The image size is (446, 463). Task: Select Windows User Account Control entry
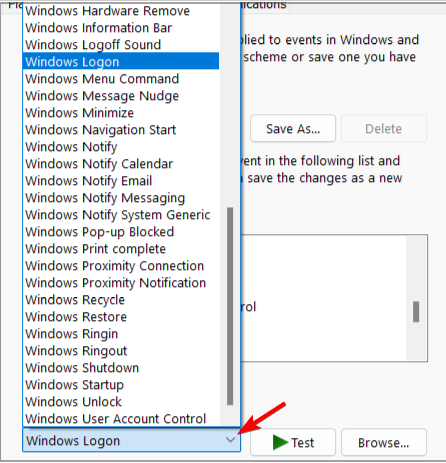point(121,419)
